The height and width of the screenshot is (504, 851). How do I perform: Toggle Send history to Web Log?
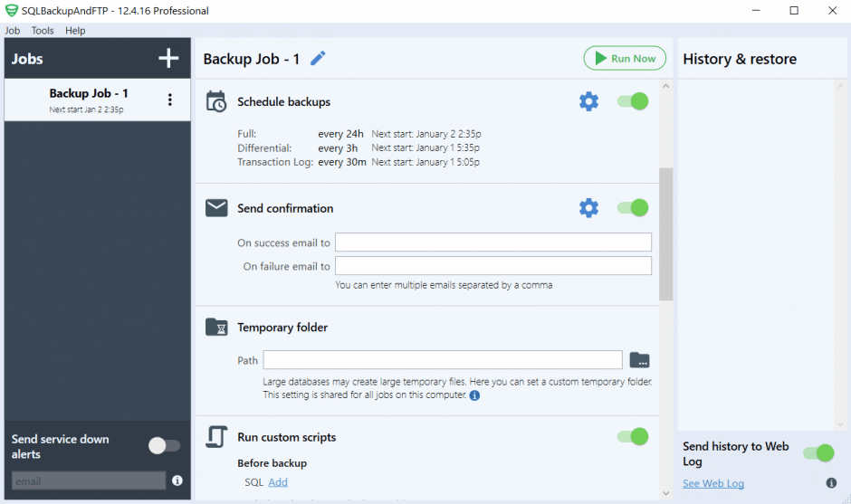(x=818, y=453)
